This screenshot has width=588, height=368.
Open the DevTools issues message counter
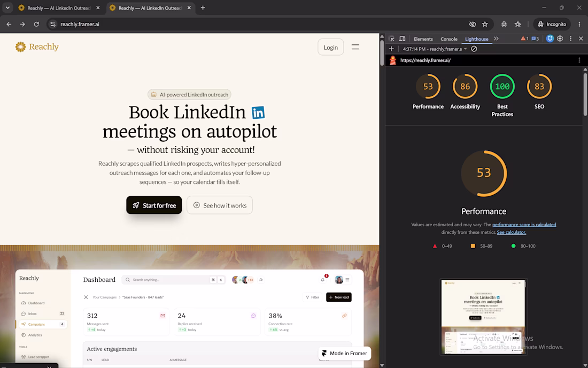[x=535, y=39]
